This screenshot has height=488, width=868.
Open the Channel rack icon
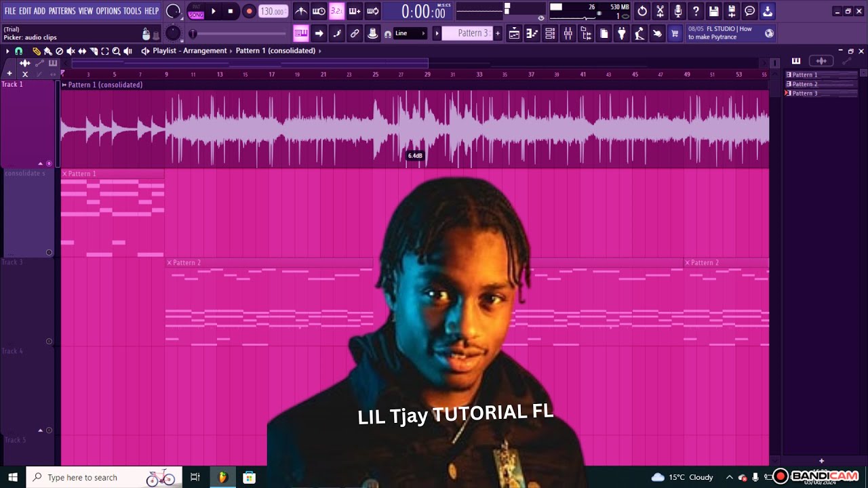click(550, 33)
